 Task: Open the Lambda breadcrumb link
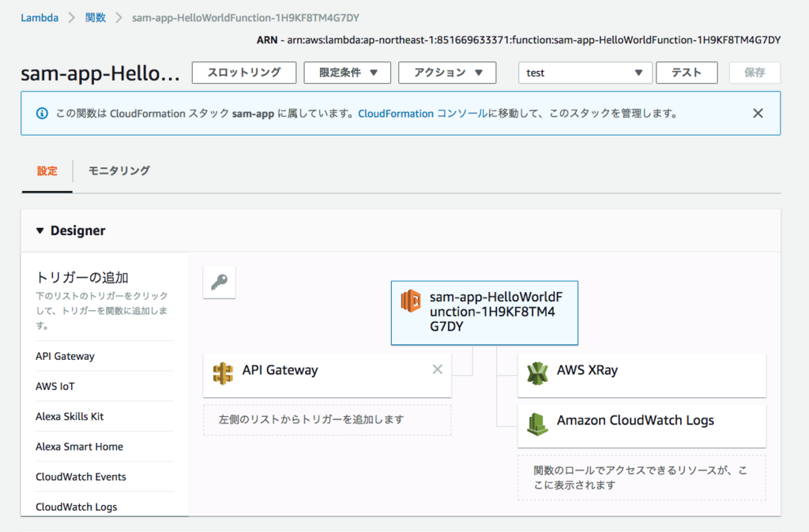pos(40,18)
